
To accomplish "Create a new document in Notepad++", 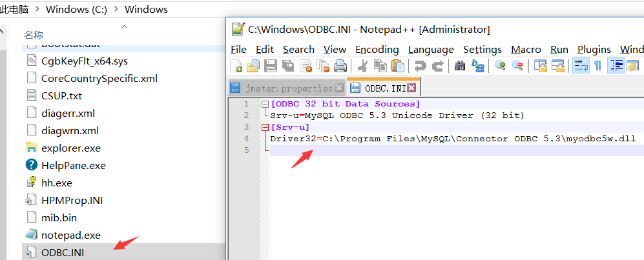I will [236, 65].
